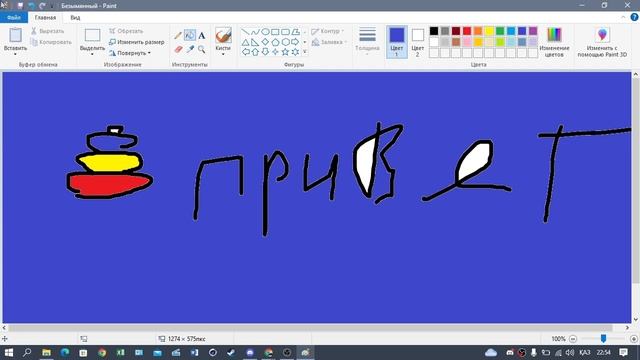Choose the six-point star shape

[295, 52]
